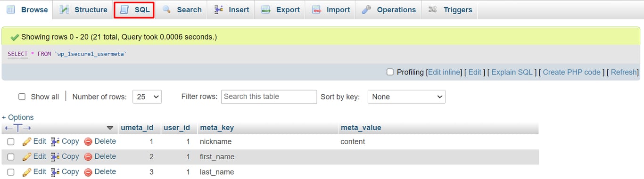Screen dimensions: 644x179
Task: Click the Edit query link
Action: [475, 72]
